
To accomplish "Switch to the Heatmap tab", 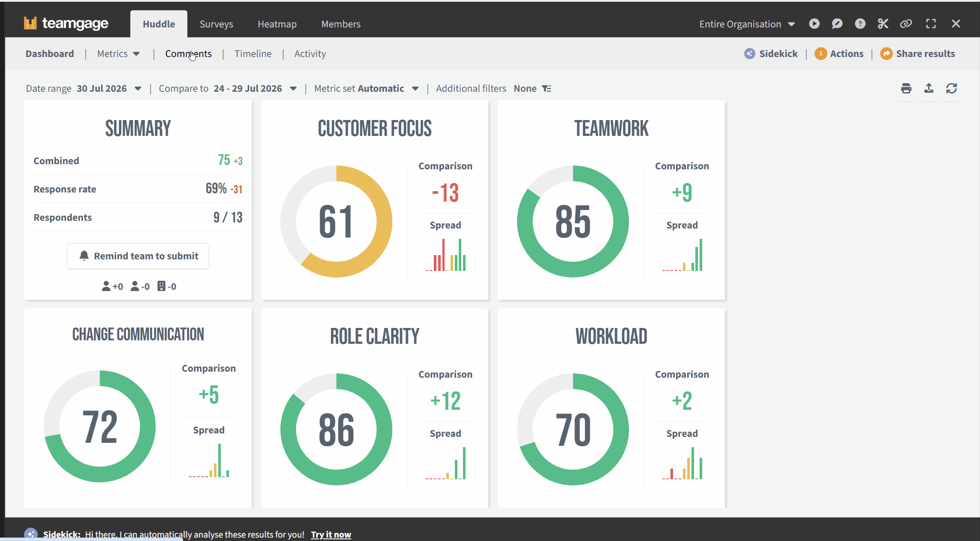I will [277, 24].
